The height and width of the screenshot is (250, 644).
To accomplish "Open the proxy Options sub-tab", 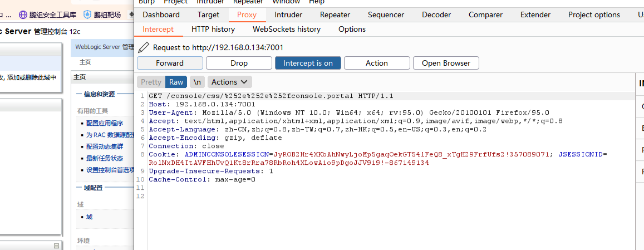I will click(x=352, y=29).
